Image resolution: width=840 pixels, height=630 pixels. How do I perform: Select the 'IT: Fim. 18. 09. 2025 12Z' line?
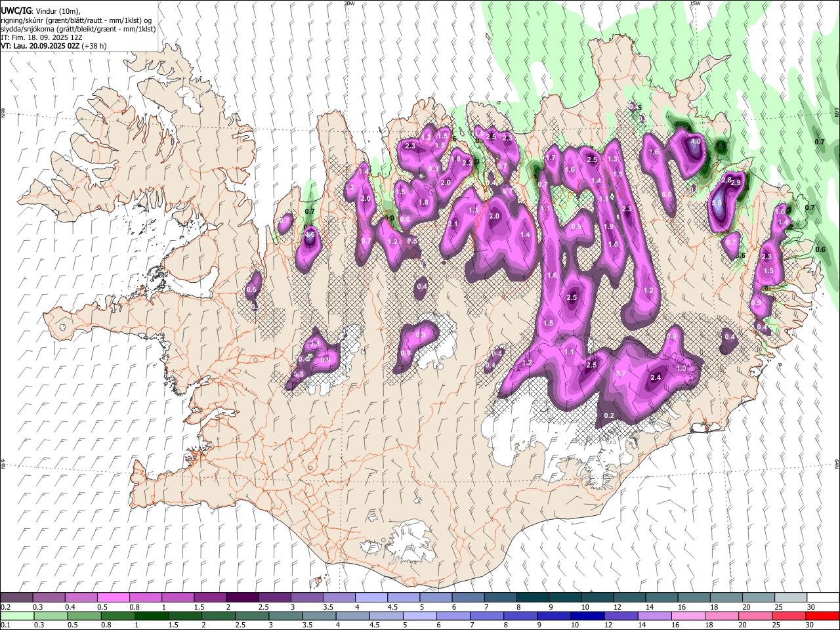[41, 38]
